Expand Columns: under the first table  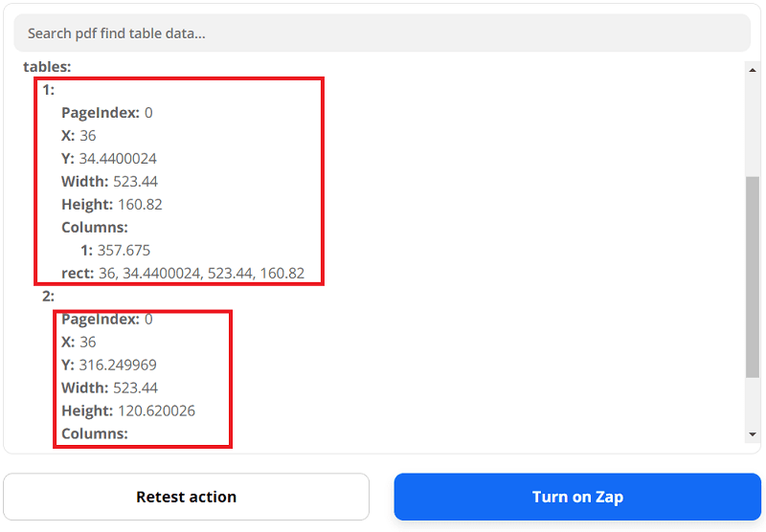pyautogui.click(x=94, y=228)
